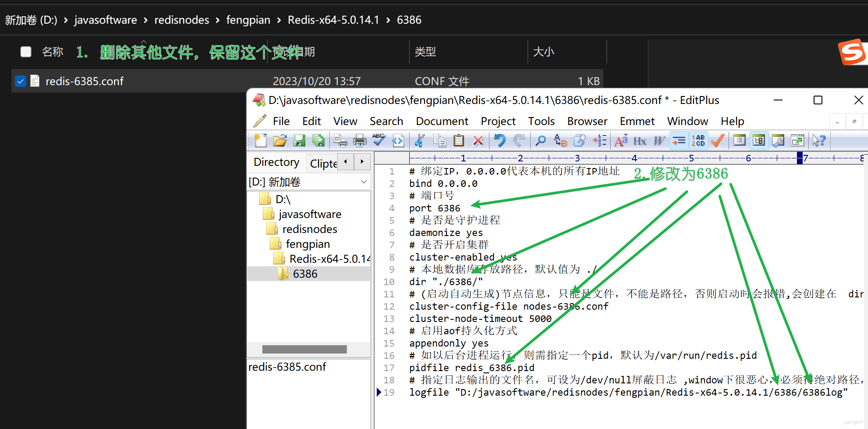Click the output window toolbar icon
This screenshot has height=429, width=868.
(778, 140)
